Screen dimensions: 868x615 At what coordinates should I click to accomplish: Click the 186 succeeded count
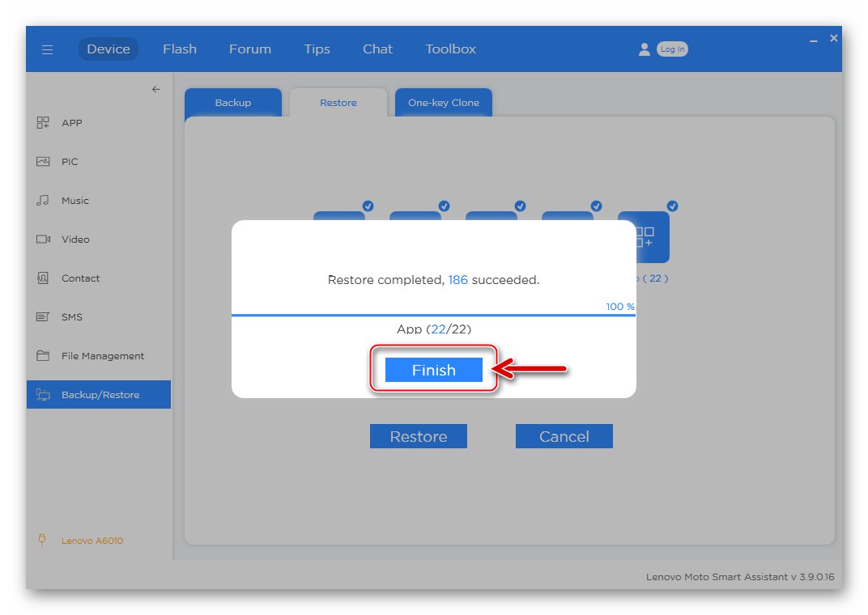(x=457, y=280)
